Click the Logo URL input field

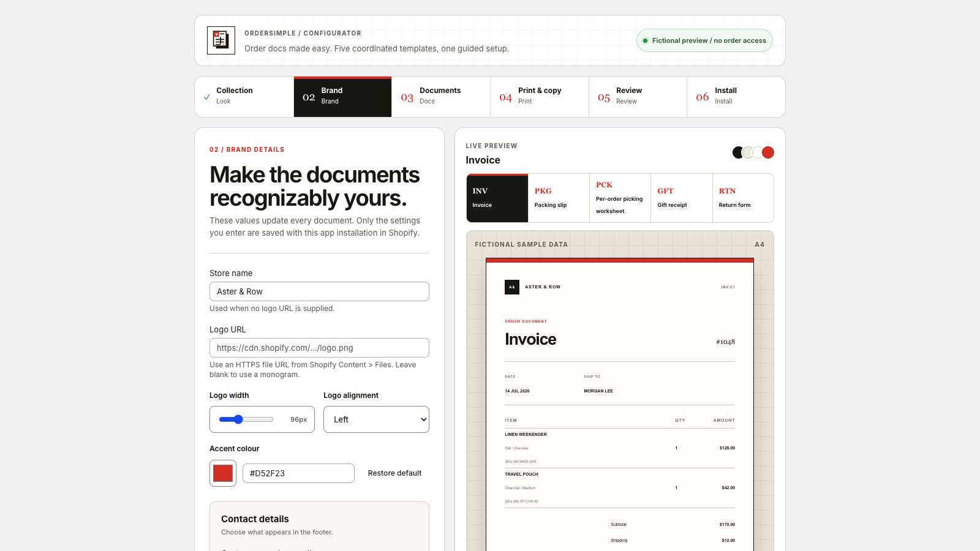click(x=319, y=348)
